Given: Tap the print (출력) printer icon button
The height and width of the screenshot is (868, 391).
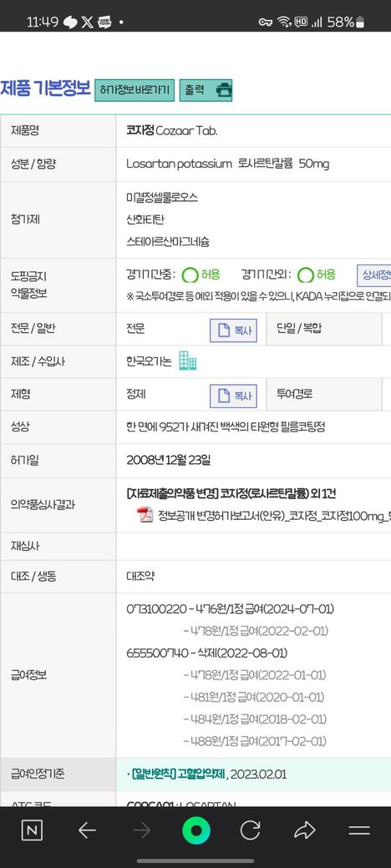Looking at the screenshot, I should click(x=205, y=89).
